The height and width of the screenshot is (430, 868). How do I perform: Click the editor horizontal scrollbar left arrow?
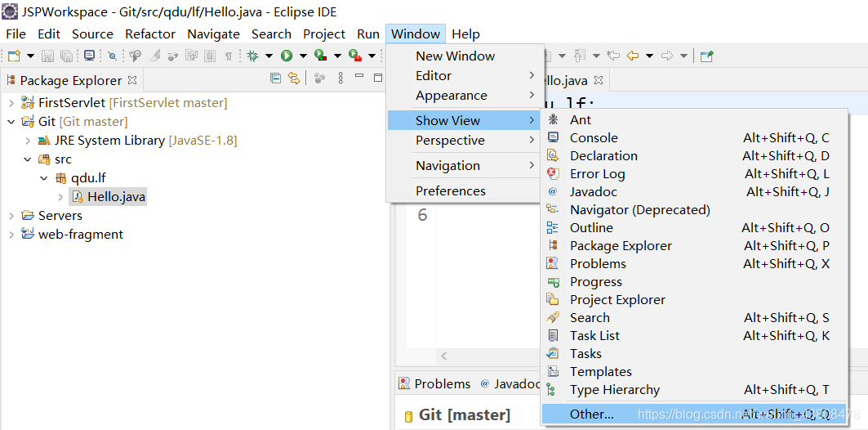point(444,356)
